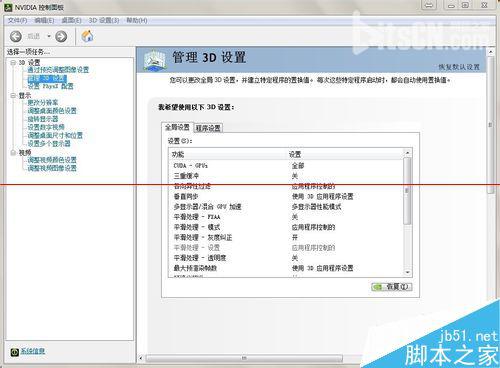This screenshot has height=368, width=500.
Task: Switch to the 程序设置 tab
Action: [208, 128]
